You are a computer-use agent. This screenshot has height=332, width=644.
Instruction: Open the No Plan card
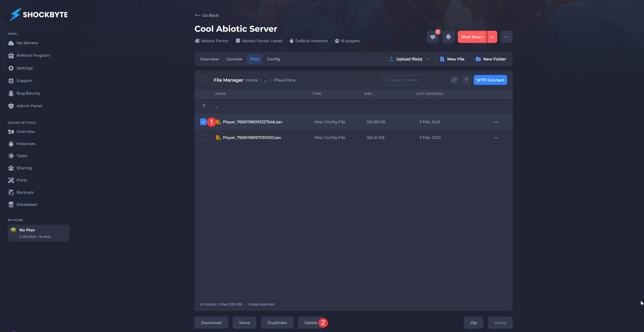coord(39,233)
